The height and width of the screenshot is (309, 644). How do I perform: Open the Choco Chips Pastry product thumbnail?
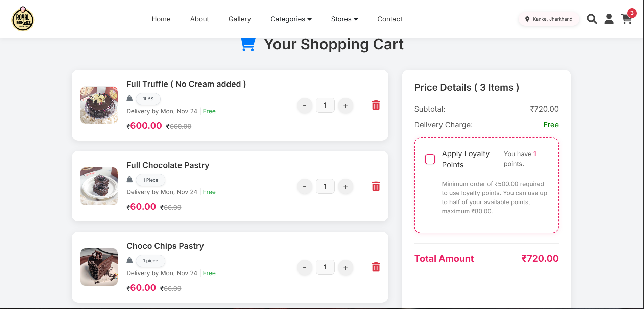tap(99, 267)
